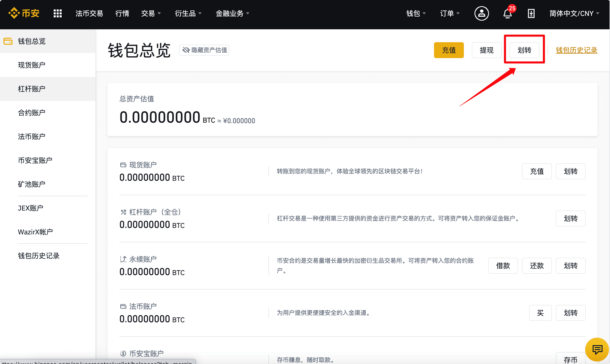Click the yellow 充值 button
Image resolution: width=610 pixels, height=364 pixels.
point(449,50)
